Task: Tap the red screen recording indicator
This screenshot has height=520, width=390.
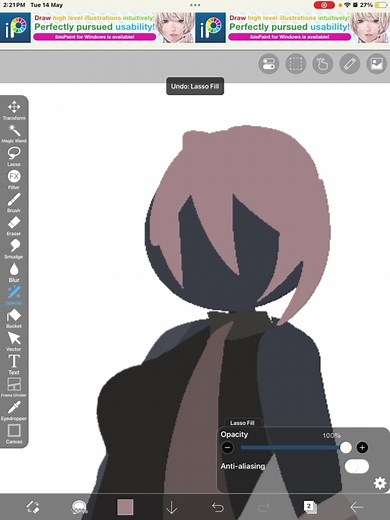Action: click(324, 5)
